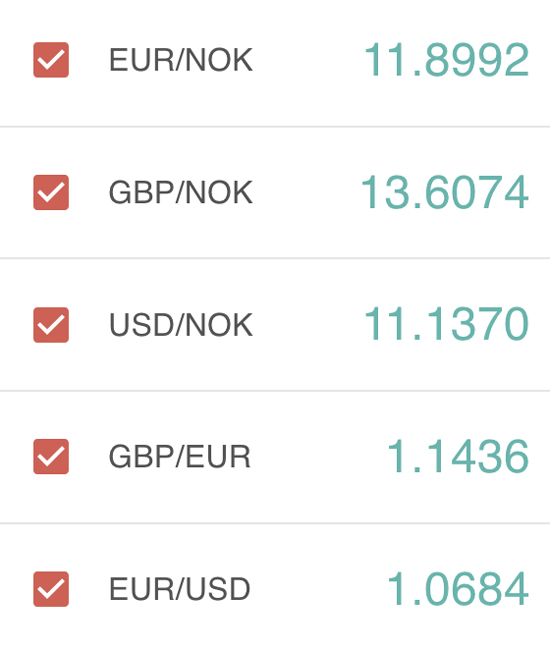Click the 13.6074 exchange rate
550x650 pixels.
click(x=445, y=193)
